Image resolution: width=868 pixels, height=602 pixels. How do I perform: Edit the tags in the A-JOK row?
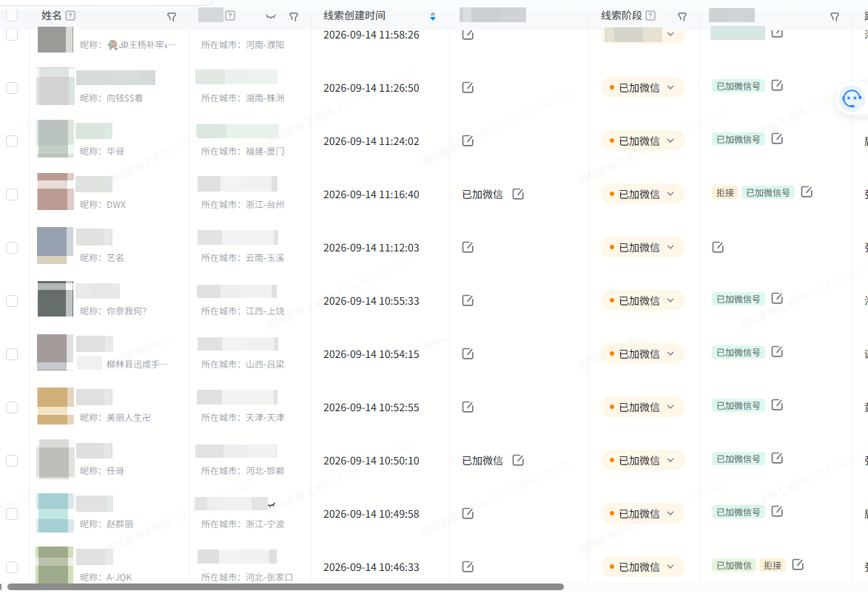click(x=798, y=564)
